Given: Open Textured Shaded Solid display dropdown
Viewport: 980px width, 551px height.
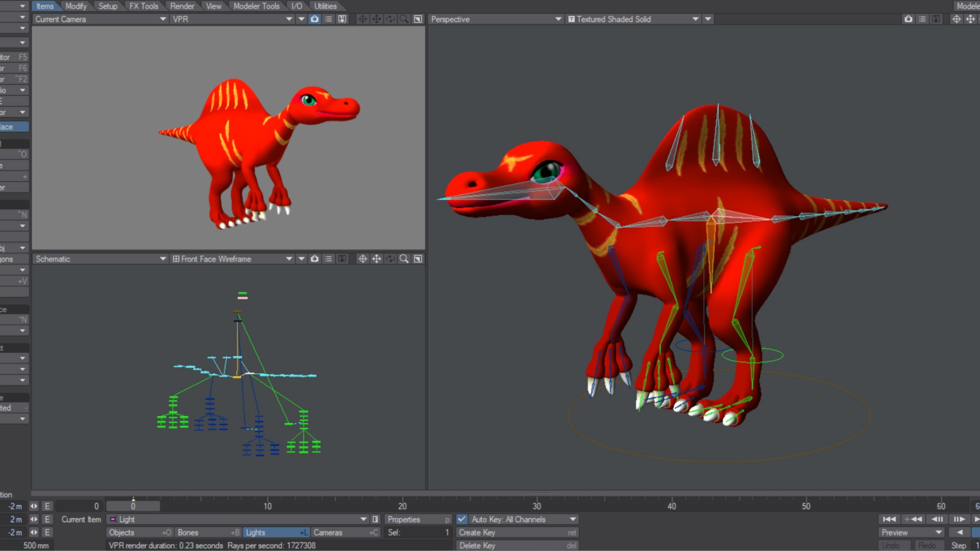Looking at the screenshot, I should (633, 19).
